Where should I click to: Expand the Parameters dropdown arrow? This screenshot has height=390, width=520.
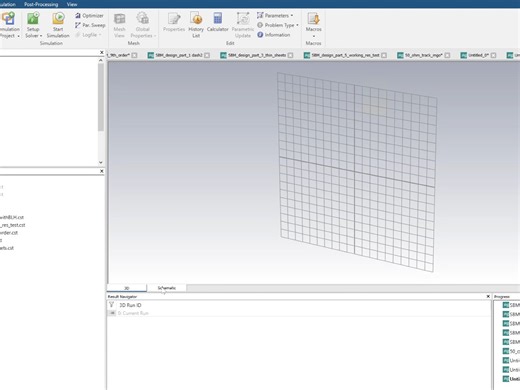click(292, 16)
